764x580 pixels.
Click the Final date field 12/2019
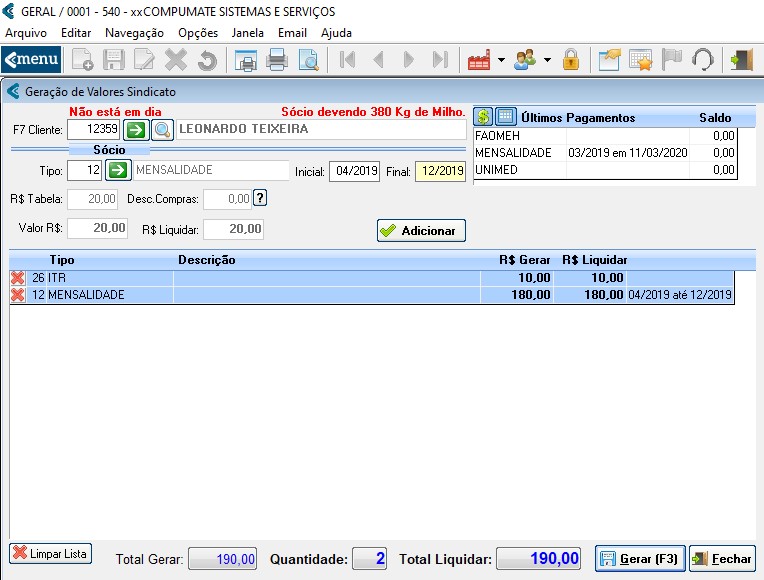pos(440,171)
